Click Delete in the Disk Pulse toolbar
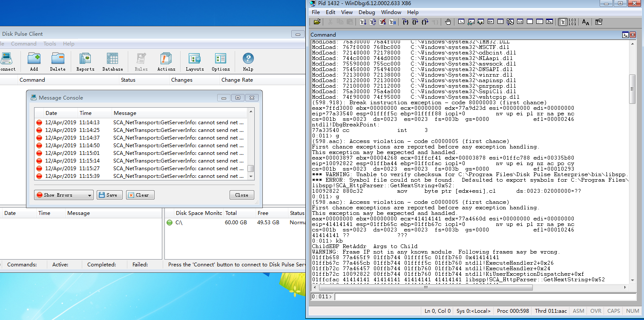This screenshot has width=644, height=320. click(x=58, y=62)
